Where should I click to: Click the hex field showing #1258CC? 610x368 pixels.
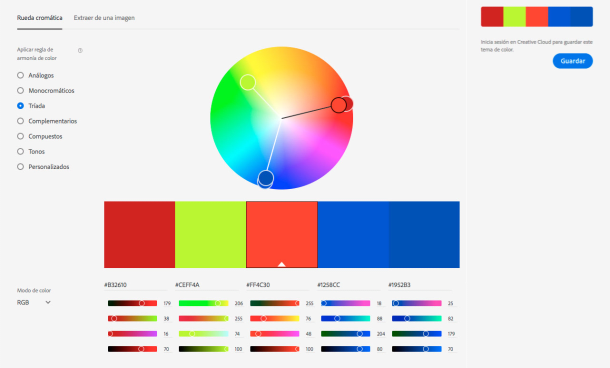click(349, 285)
